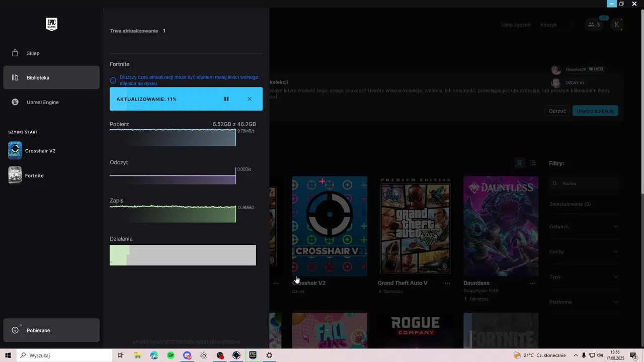Open the network tray icon
Screen dimensions: 644x362
[x=592, y=355]
